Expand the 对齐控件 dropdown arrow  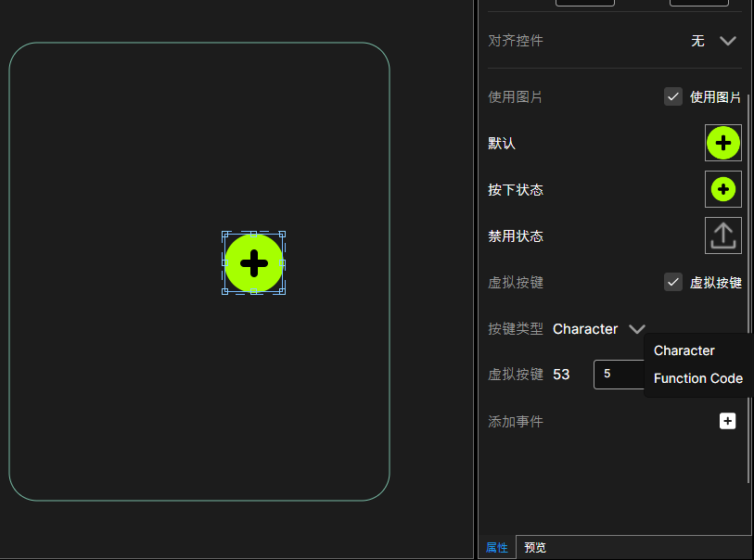point(727,41)
